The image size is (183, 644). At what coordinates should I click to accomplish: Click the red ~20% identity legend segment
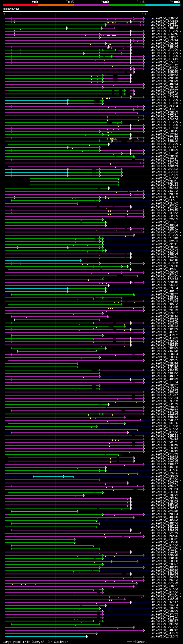tap(20, 5)
